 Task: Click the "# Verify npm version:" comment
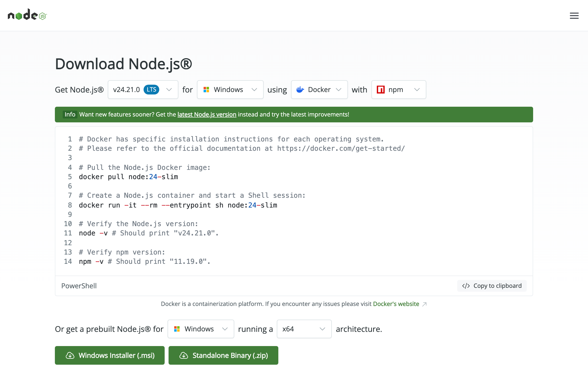122,252
